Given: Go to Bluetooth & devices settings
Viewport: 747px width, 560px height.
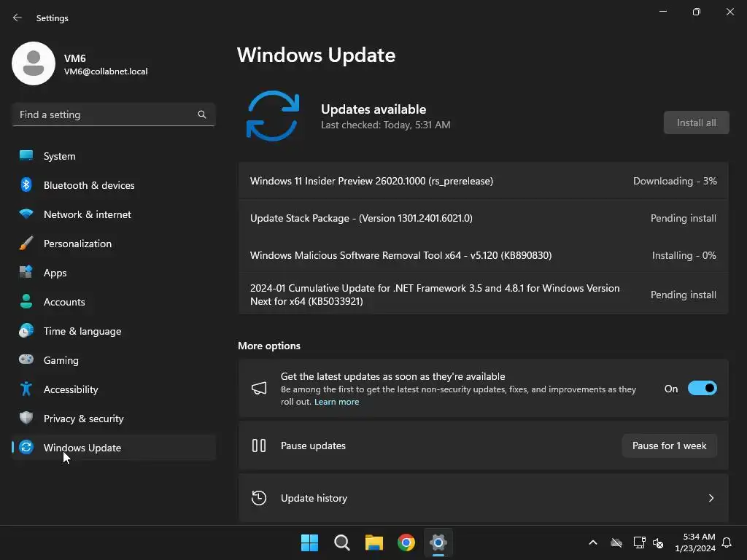Looking at the screenshot, I should (x=113, y=185).
